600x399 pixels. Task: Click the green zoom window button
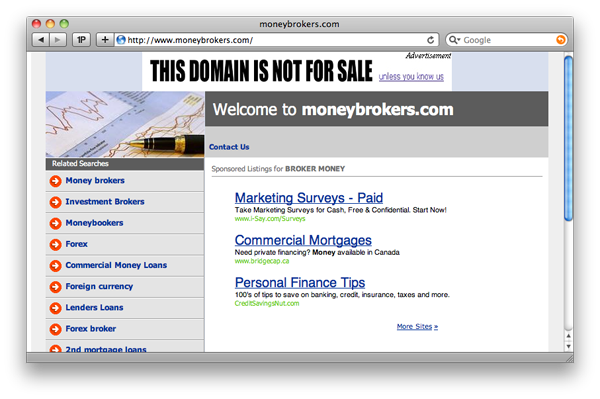click(64, 24)
